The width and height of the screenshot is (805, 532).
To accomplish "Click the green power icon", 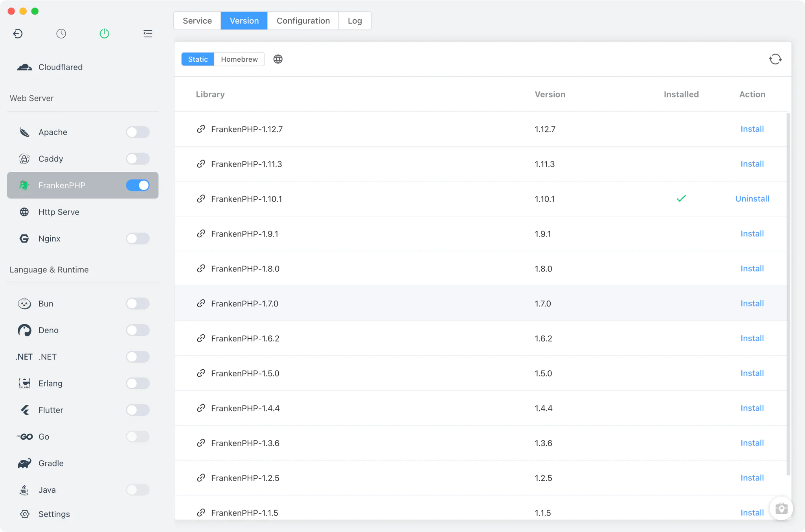I will coord(104,34).
